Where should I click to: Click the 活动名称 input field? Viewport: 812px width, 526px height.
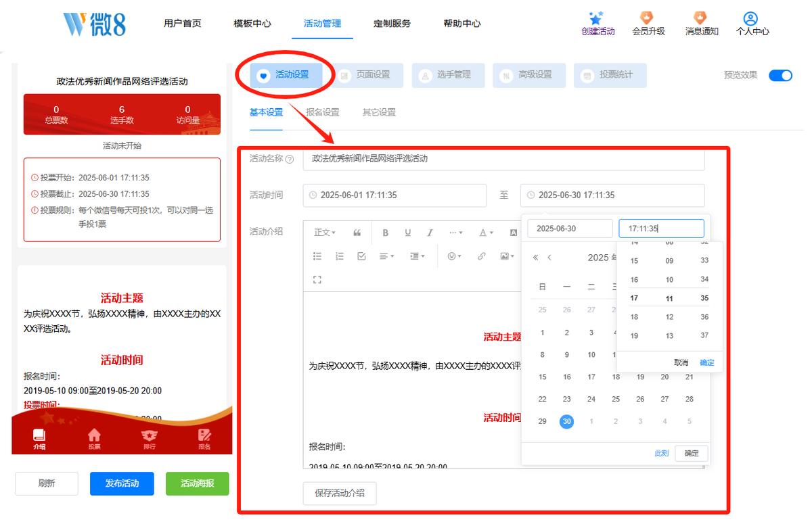(x=504, y=159)
